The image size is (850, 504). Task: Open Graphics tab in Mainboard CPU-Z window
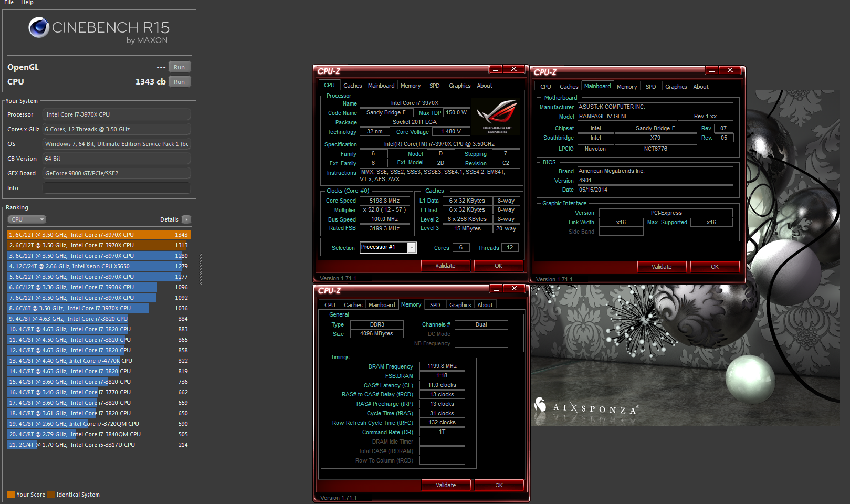coord(676,87)
